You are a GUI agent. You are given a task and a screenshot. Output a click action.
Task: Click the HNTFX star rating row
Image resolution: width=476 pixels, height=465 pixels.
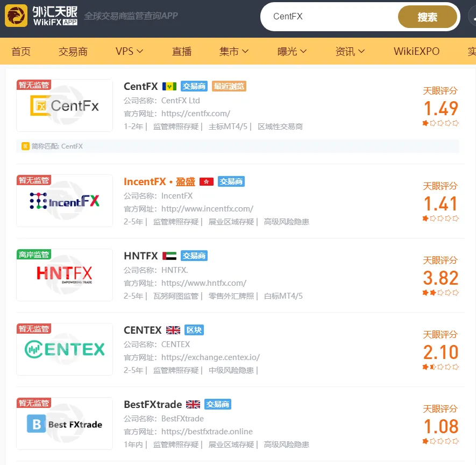441,293
